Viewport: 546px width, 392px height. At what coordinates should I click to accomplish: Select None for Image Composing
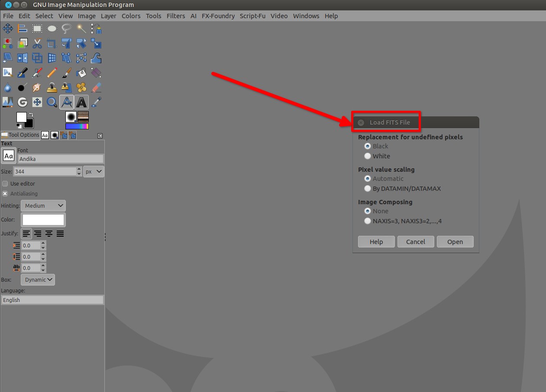[368, 211]
